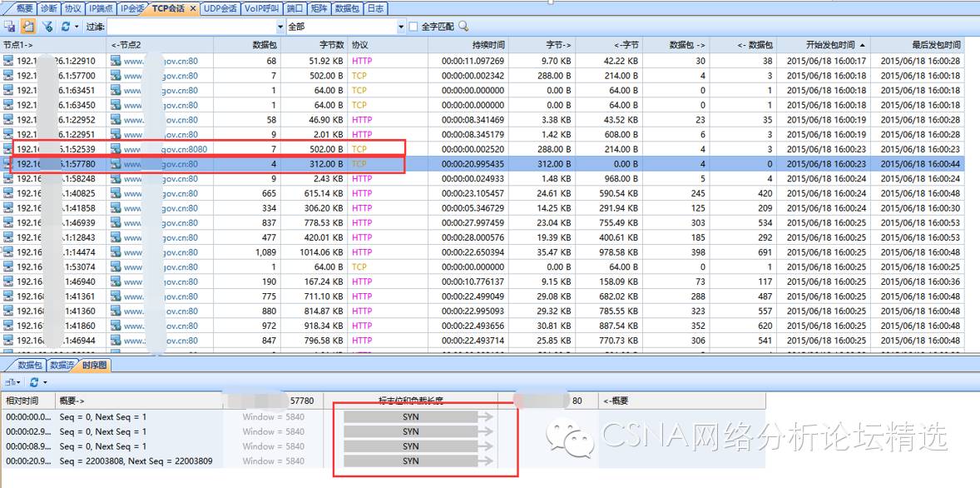Click the node2 server icon in the gov.cn:8080 row
980x488 pixels.
point(116,149)
